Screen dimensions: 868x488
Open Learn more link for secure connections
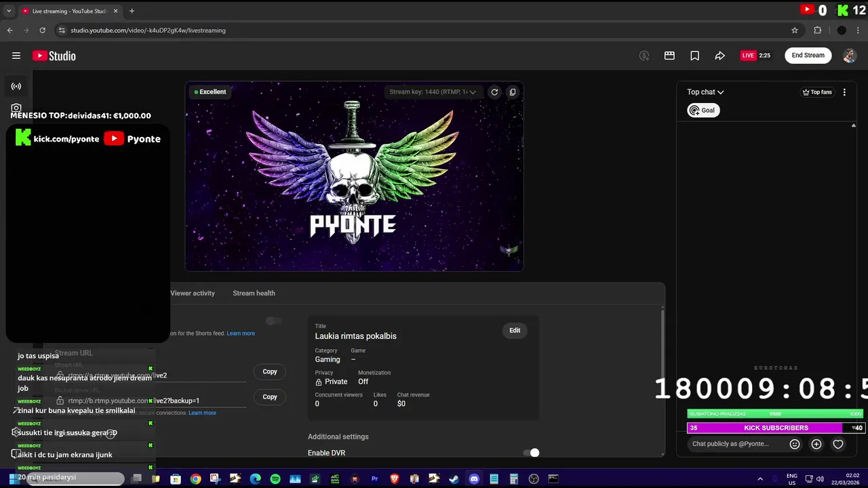[202, 413]
